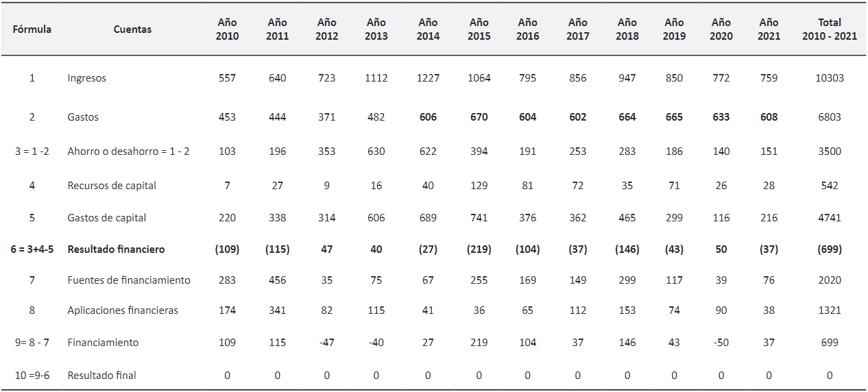Image resolution: width=868 pixels, height=392 pixels.
Task: Click the Cuentas column header
Action: click(x=132, y=29)
